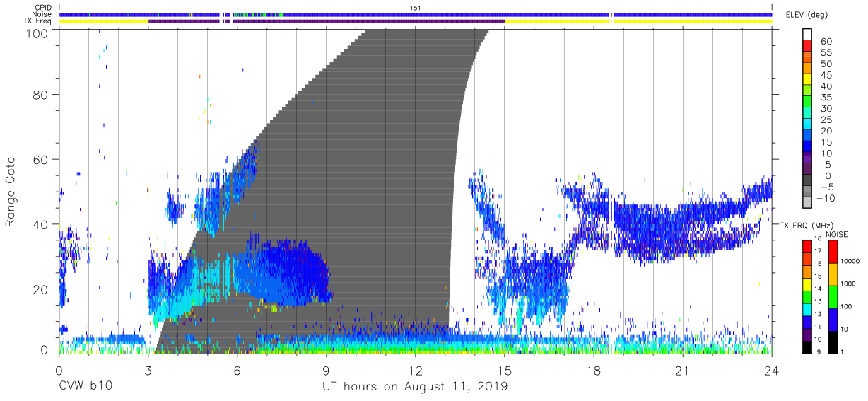The width and height of the screenshot is (868, 401).
Task: Click the 80 tick on Range Gate axis
Action: tap(42, 94)
